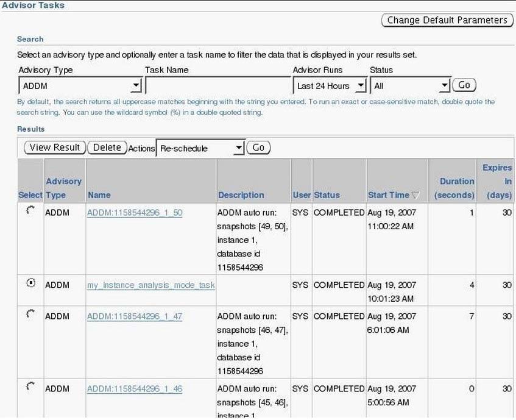
Task: Focus the Task Name text field
Action: [x=218, y=86]
